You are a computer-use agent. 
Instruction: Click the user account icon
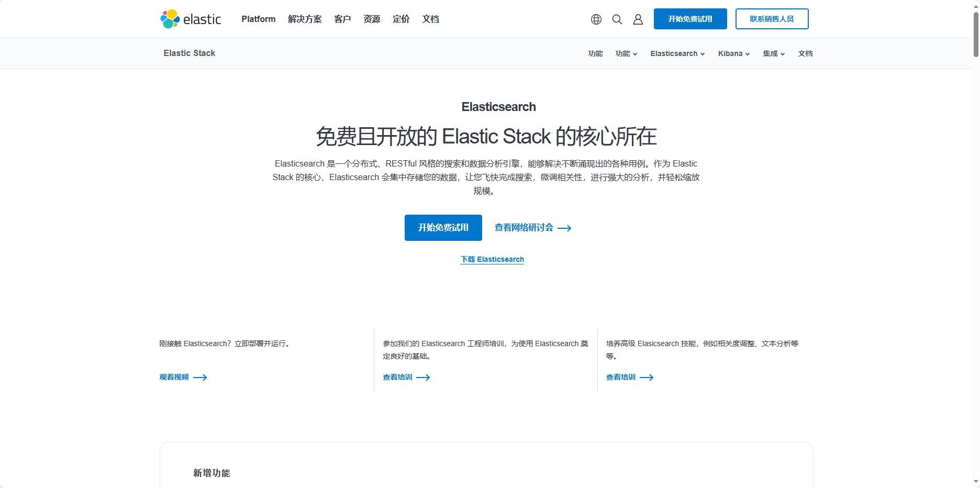pos(638,19)
